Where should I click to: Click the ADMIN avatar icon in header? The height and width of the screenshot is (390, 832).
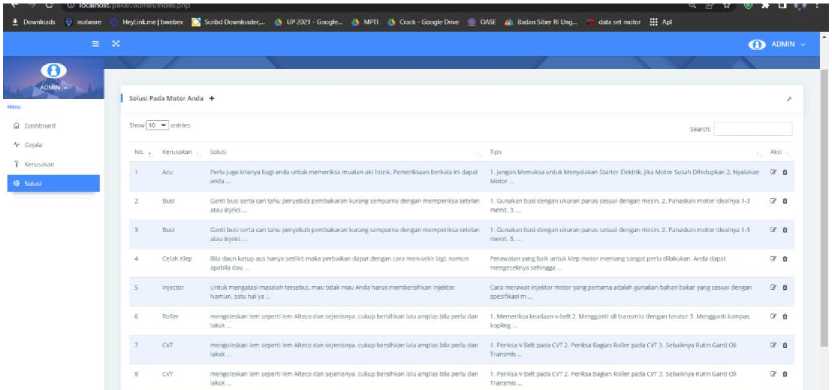point(756,45)
